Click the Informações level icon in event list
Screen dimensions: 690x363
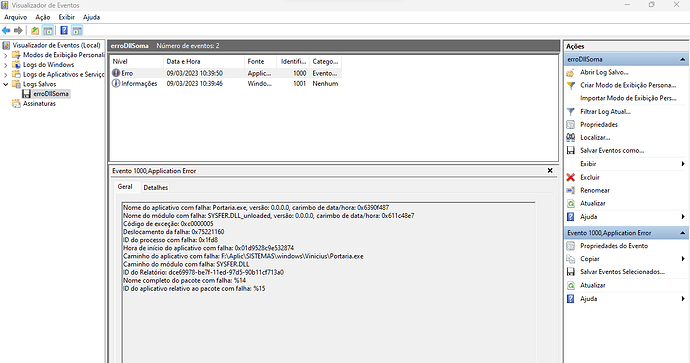click(116, 83)
